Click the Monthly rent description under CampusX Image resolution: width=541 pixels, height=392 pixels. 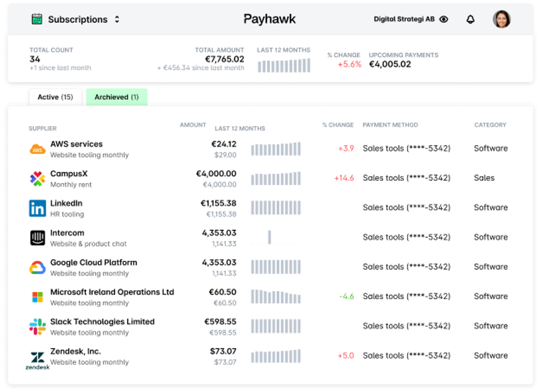click(71, 185)
